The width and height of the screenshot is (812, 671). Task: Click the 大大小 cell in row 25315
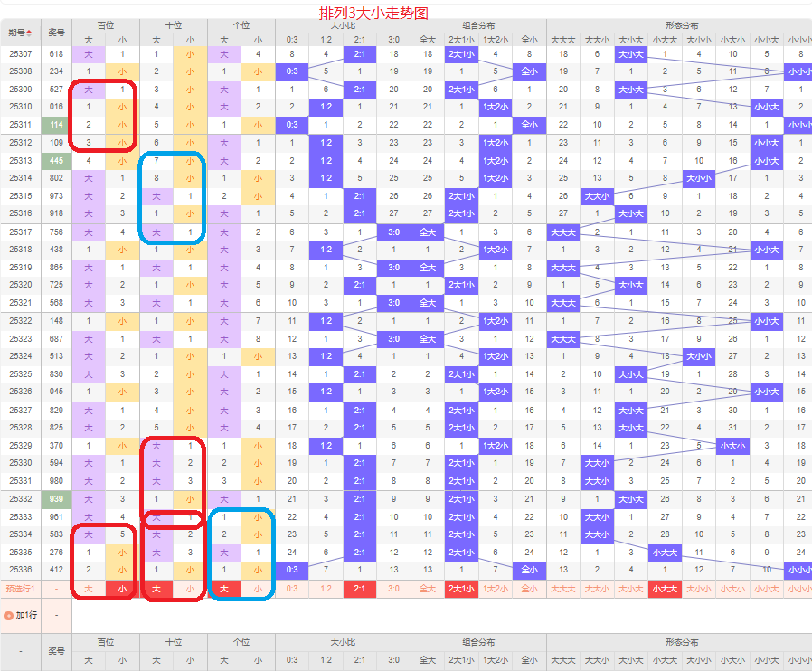597,196
